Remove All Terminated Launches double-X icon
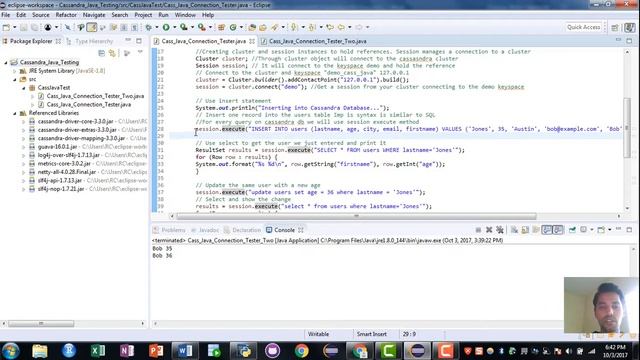 pos(500,230)
